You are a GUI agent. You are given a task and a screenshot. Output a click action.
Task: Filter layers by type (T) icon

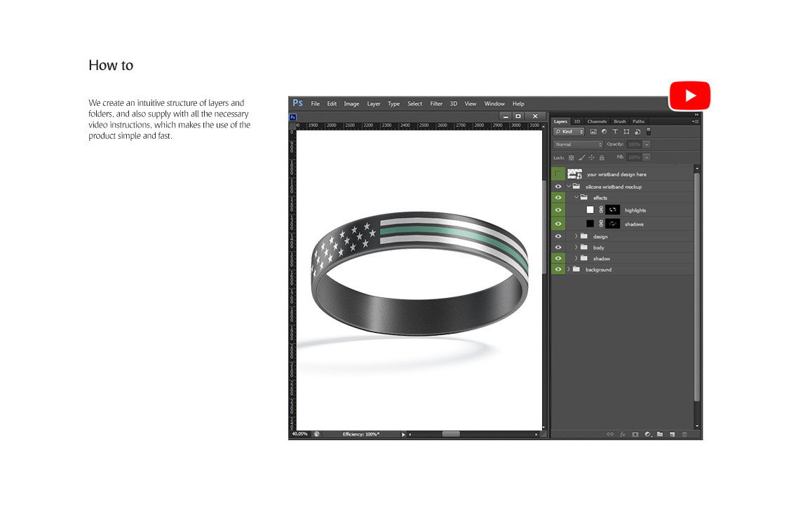(615, 132)
